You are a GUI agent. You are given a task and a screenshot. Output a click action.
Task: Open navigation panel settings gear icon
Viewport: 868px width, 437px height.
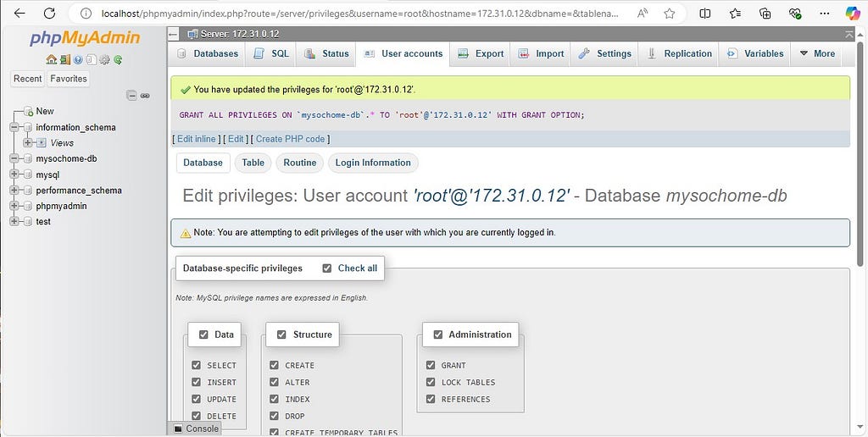(x=104, y=60)
